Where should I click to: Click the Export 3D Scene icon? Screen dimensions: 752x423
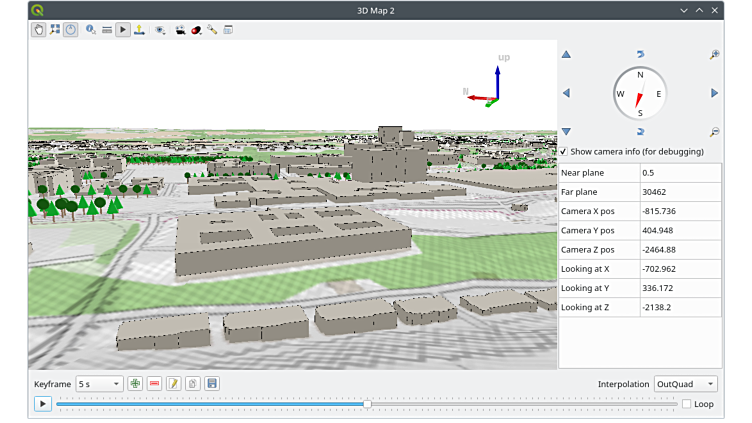point(139,30)
